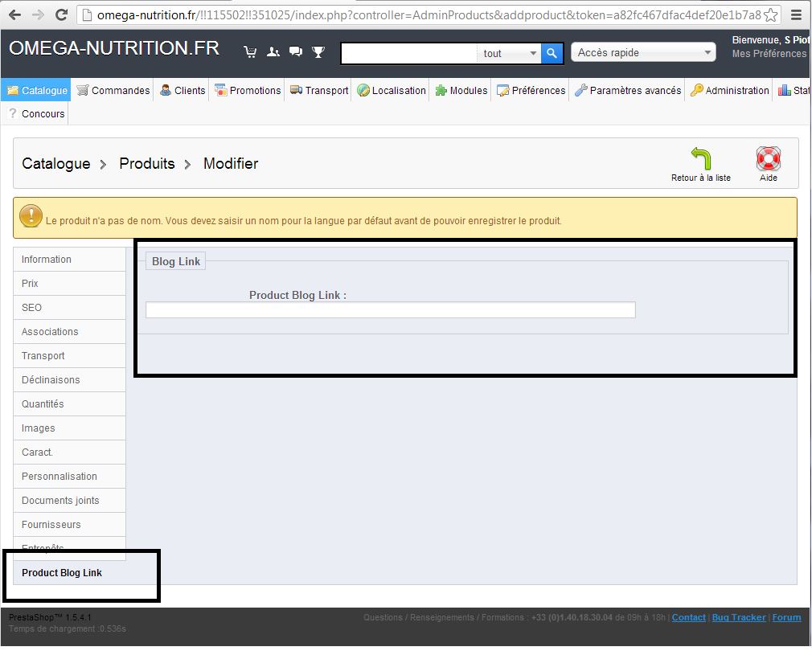Click the Aide lifebuoy icon

[769, 158]
